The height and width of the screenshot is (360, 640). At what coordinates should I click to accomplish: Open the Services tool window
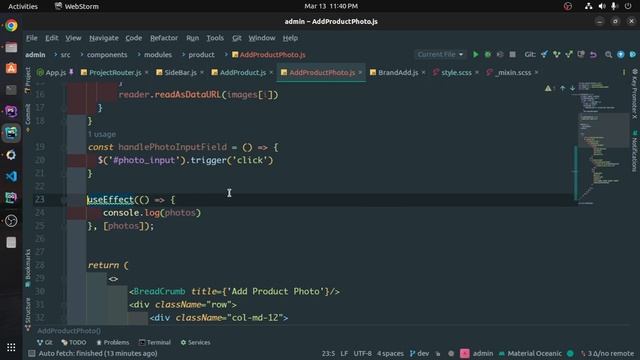point(196,342)
